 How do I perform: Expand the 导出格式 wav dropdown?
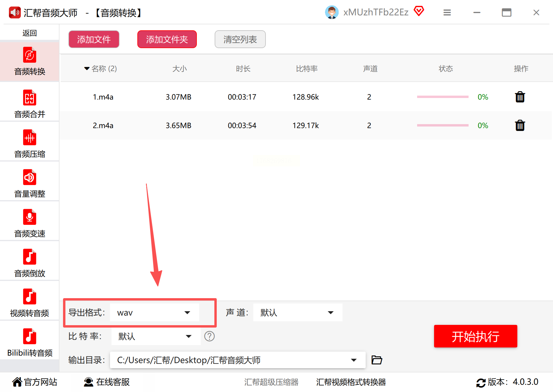pos(155,312)
